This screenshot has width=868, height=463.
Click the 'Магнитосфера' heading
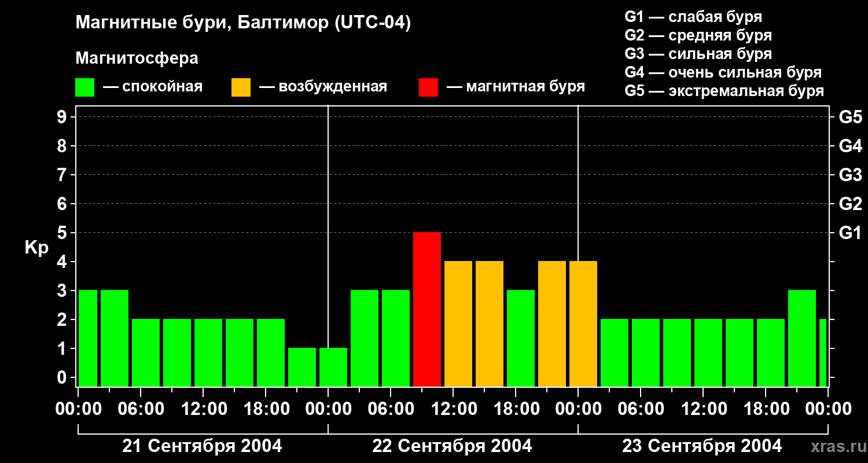[137, 58]
